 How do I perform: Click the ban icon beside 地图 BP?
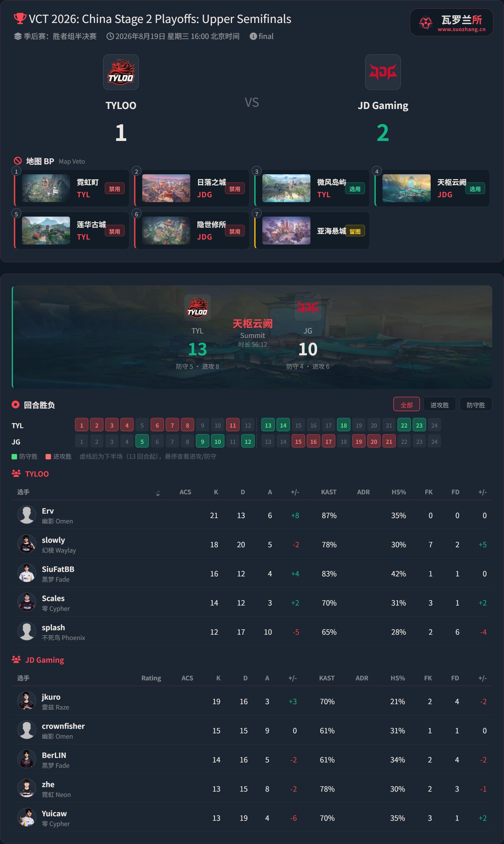coord(18,161)
